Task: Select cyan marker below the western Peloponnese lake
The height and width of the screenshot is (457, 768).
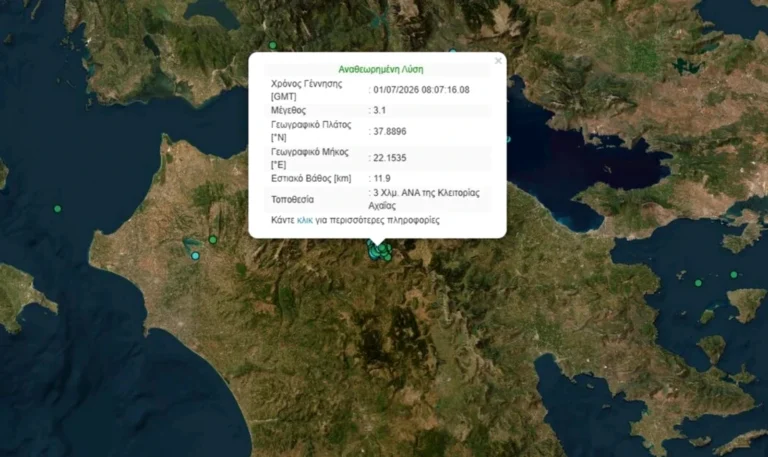Action: [195, 256]
